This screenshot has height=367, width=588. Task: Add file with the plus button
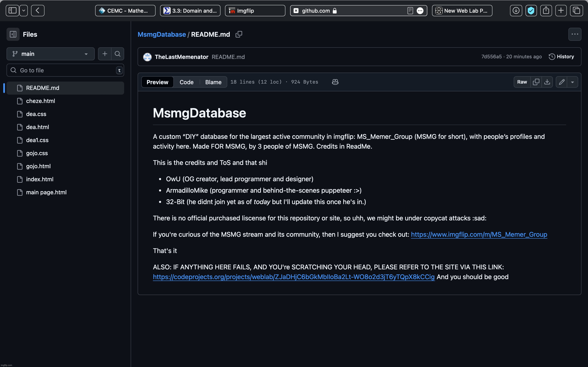tap(105, 54)
